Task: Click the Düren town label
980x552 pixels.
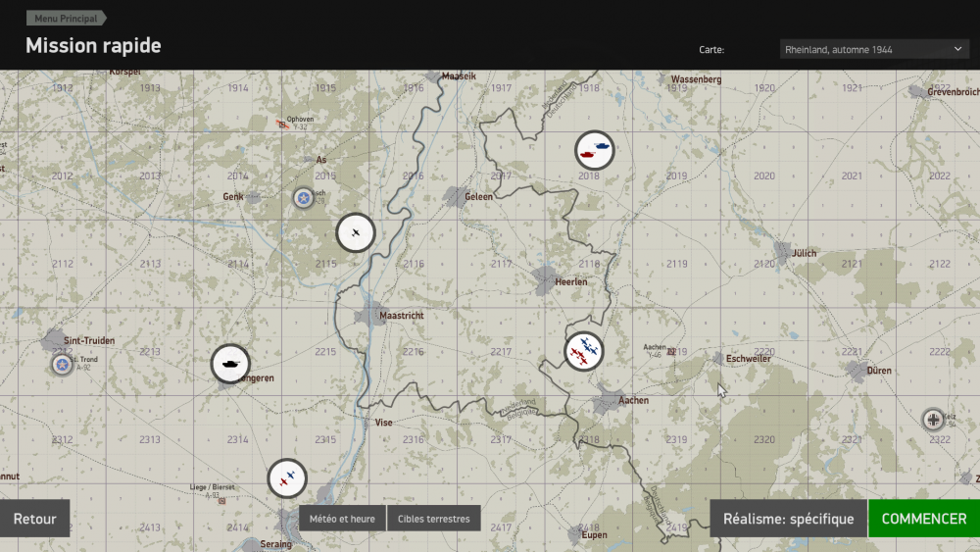Action: tap(879, 370)
